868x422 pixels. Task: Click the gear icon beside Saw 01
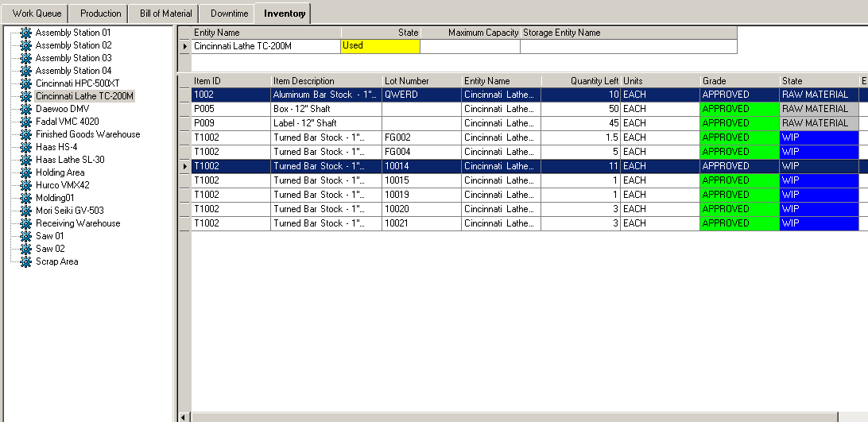click(x=25, y=237)
